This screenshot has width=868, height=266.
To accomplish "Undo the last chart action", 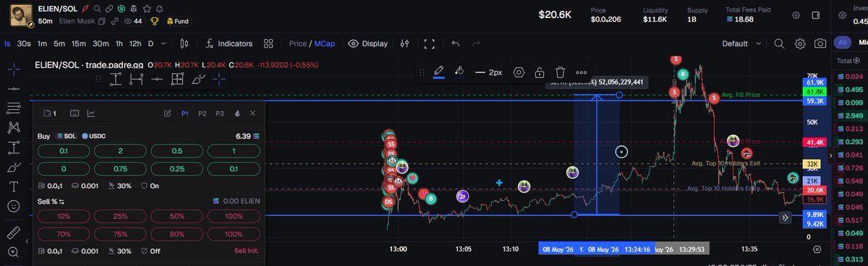I will [x=456, y=43].
